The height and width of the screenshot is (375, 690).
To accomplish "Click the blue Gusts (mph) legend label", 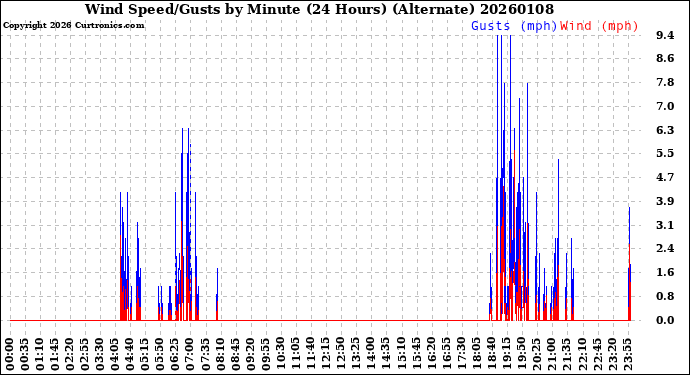I will click(514, 26).
